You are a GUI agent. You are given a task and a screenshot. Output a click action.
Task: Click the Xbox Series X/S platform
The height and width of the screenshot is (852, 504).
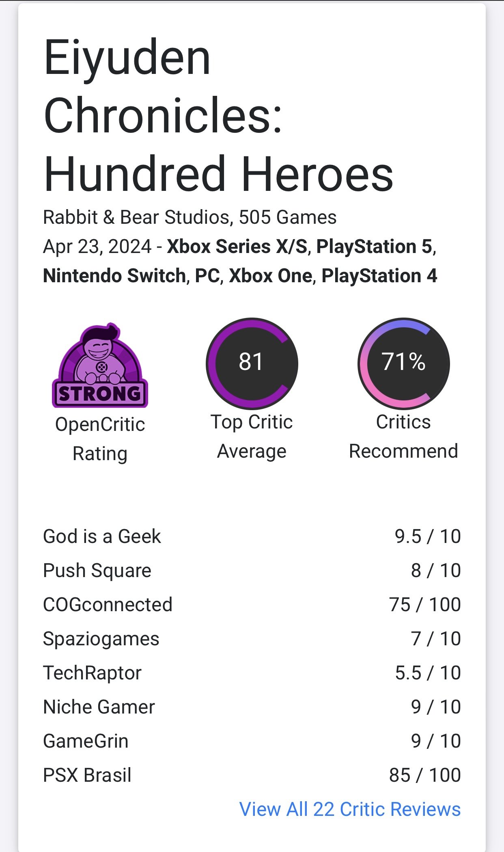237,247
